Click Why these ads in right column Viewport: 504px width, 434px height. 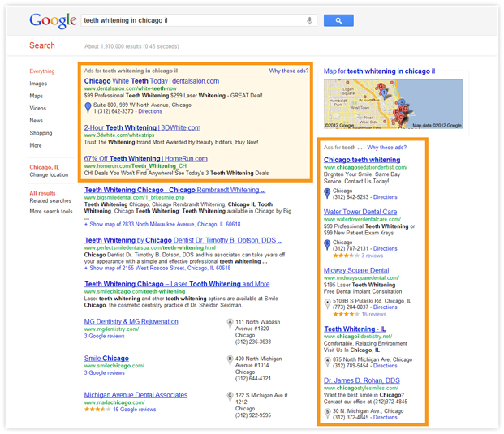(x=386, y=148)
